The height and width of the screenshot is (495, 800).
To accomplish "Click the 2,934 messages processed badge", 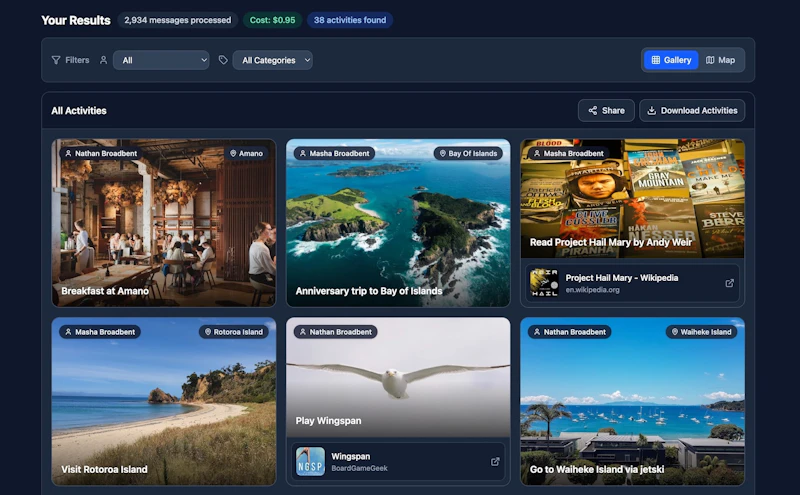I will (178, 20).
